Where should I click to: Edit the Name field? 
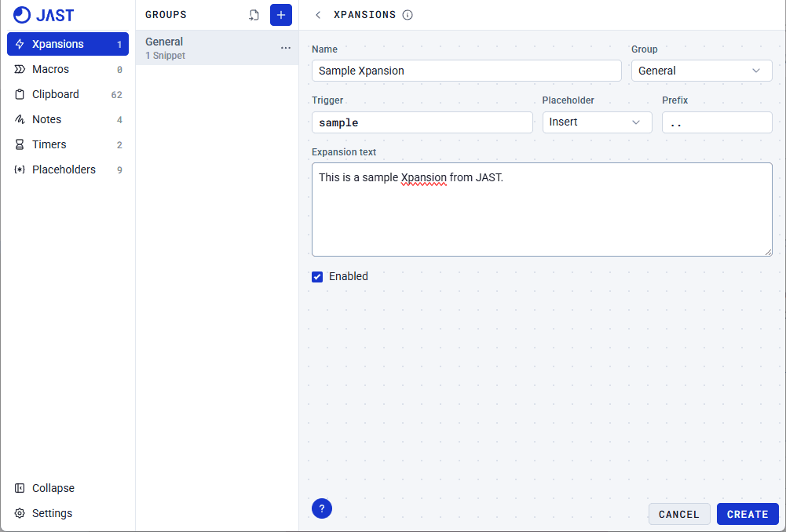466,71
